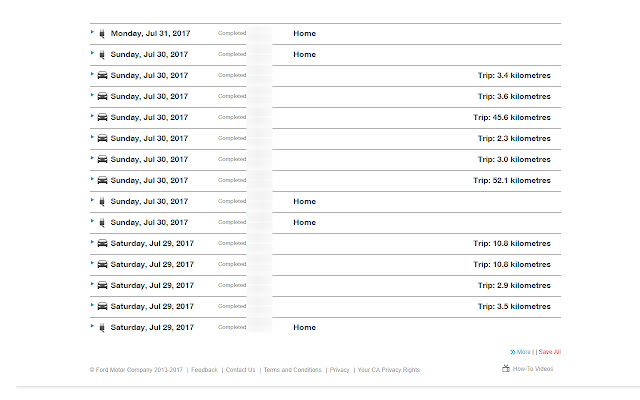Click Home in the Saturday, Jul 29 charge row
Viewport: 640px width, 400px height.
(304, 327)
